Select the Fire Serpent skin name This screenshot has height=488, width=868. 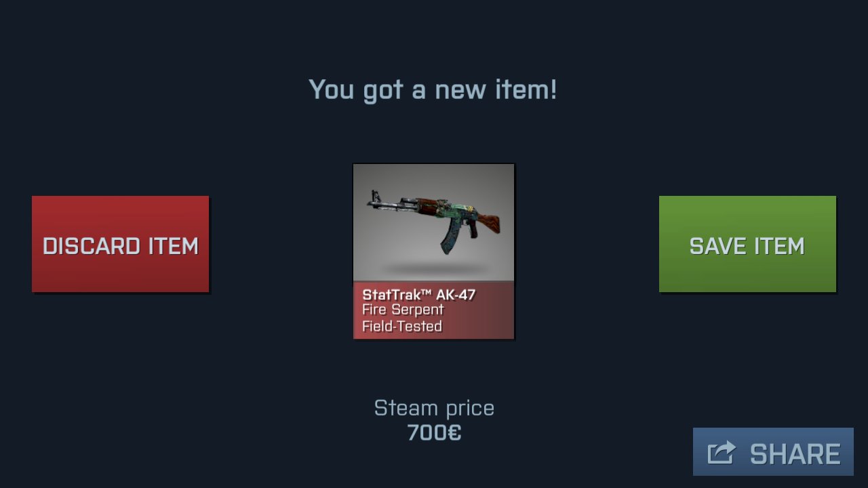tap(403, 310)
